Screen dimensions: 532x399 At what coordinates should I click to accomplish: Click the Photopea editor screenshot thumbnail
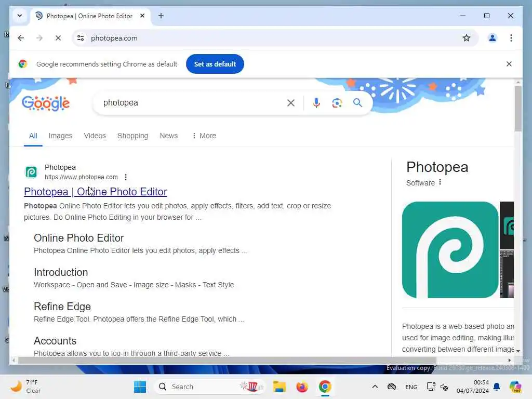coord(507,274)
